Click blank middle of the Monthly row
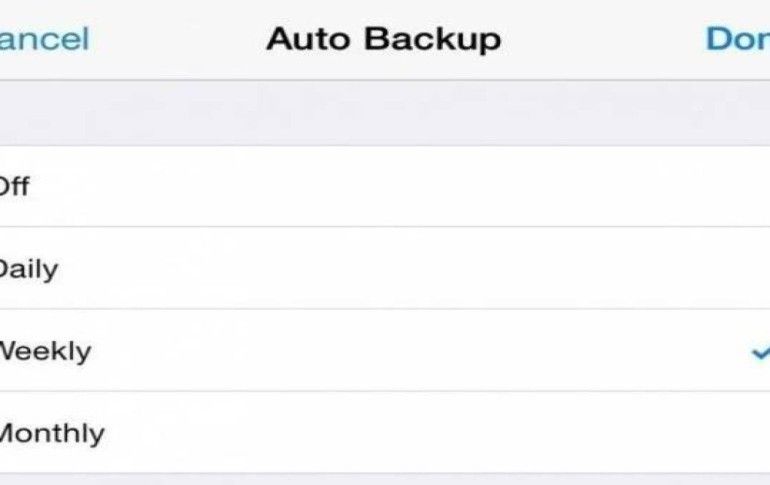 tap(385, 433)
